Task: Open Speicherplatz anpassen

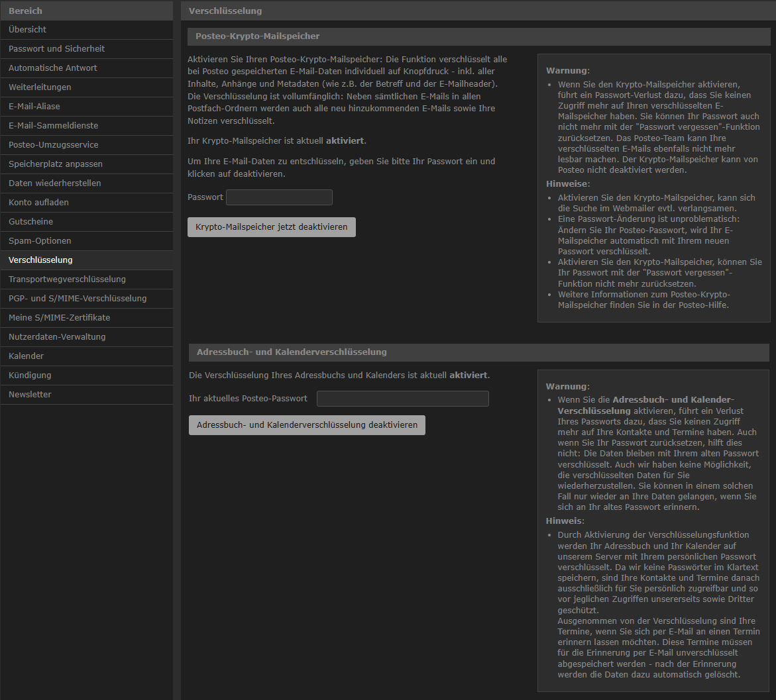Action: coord(87,164)
